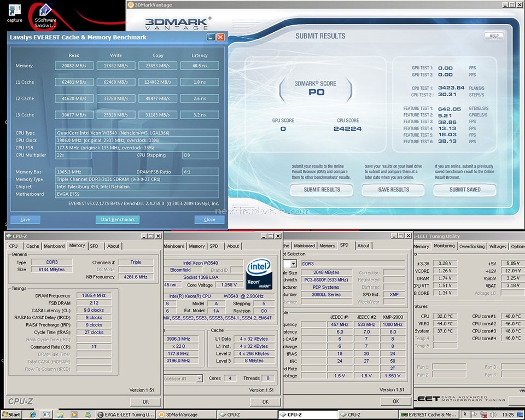The width and height of the screenshot is (525, 420).
Task: Open the folder icon in quick launch
Action: [60, 415]
